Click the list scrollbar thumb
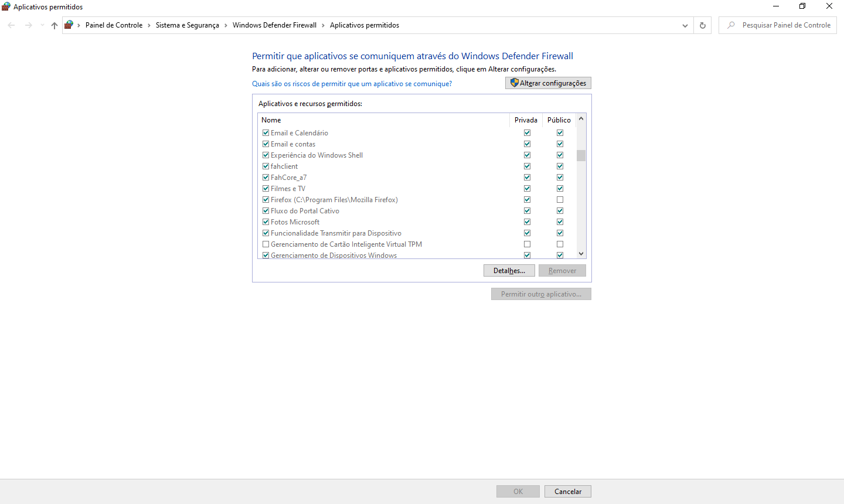This screenshot has width=844, height=504. (x=581, y=155)
